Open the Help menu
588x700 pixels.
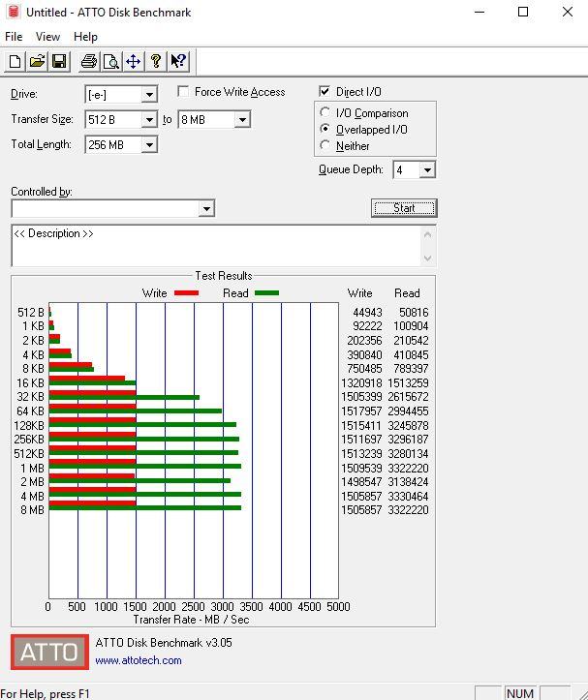pos(85,37)
